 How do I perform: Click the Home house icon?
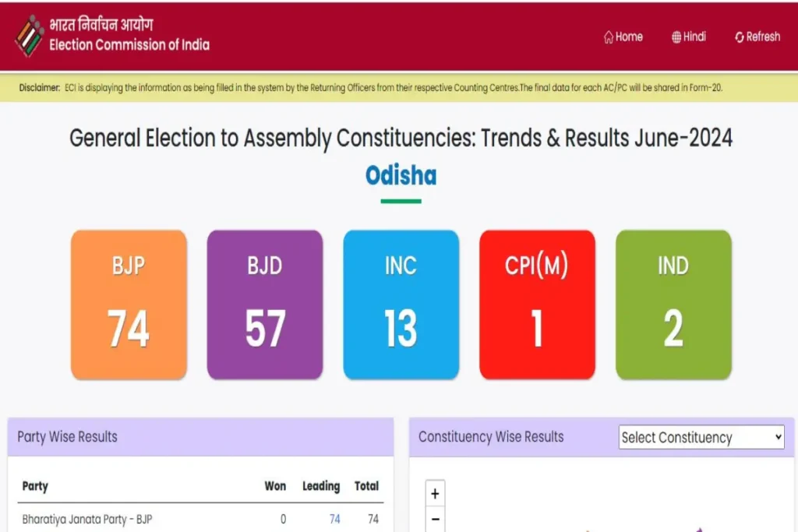609,37
